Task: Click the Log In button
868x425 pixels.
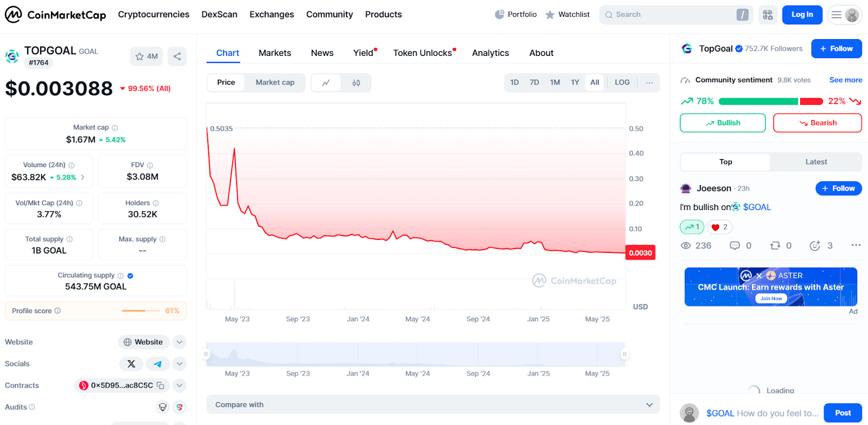Action: [x=802, y=15]
